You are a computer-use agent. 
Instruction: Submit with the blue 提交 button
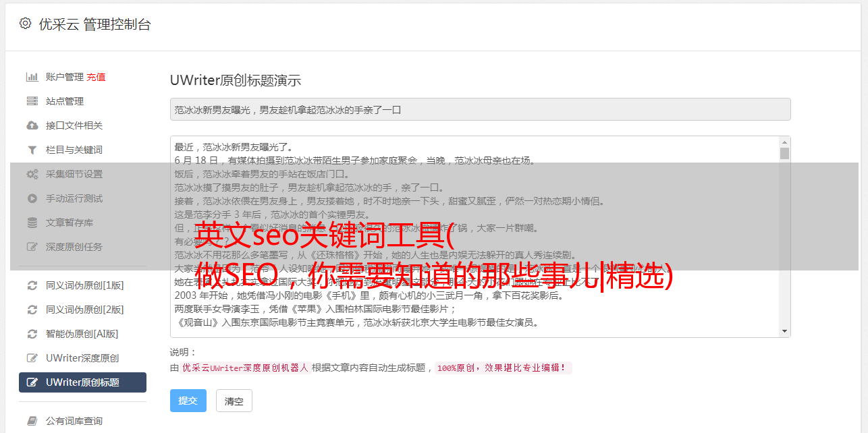pyautogui.click(x=188, y=401)
